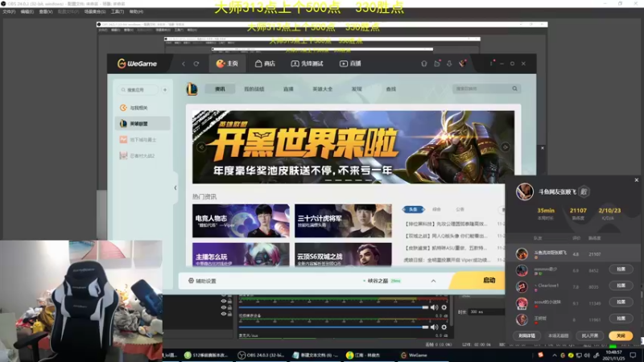Image resolution: width=644 pixels, height=362 pixels.
Task: Click the hexagon rank badge beside player name
Action: 584,191
